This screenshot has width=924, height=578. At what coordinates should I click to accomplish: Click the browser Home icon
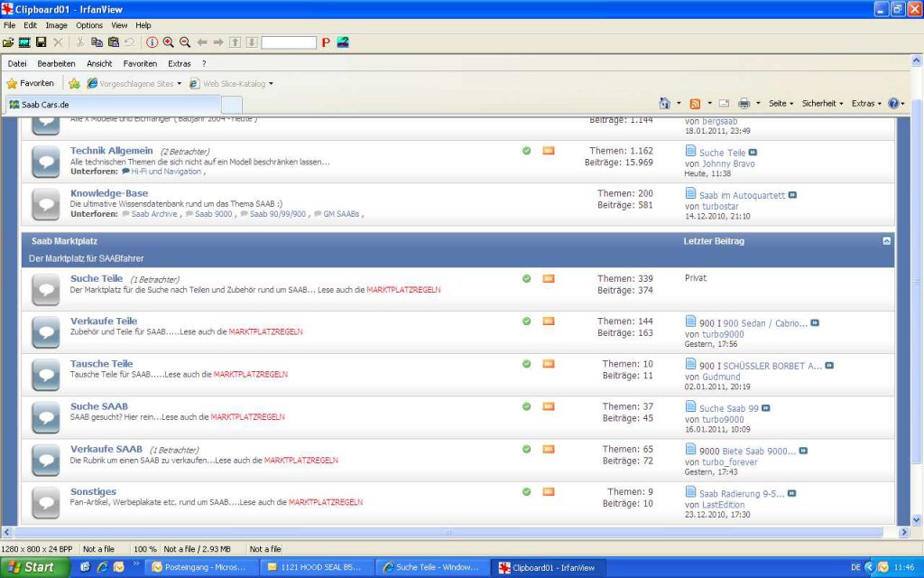pos(665,103)
